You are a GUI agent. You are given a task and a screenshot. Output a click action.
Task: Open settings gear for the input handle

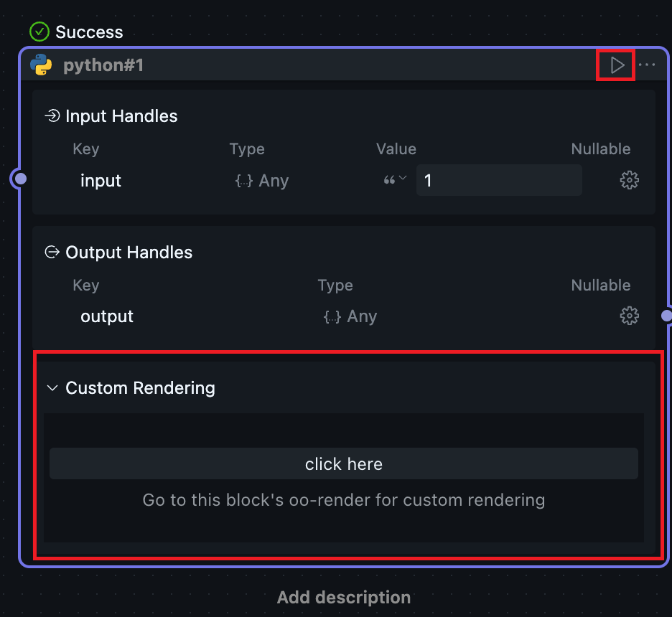(629, 180)
